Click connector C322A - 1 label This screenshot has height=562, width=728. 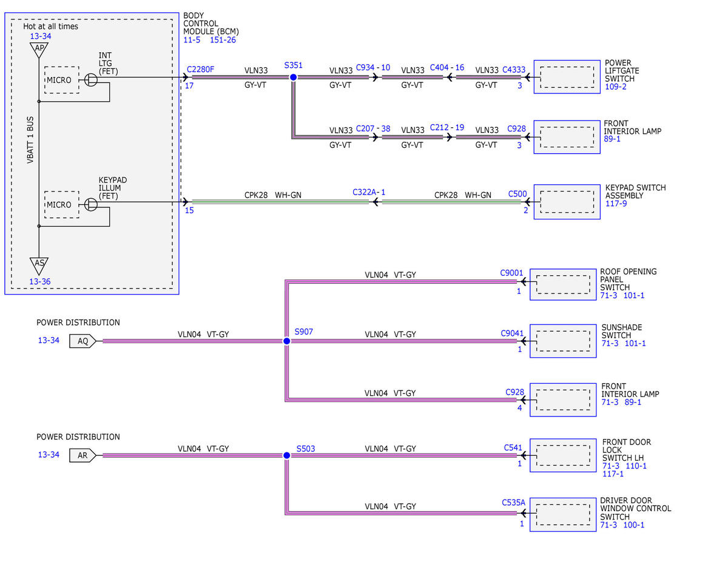[x=369, y=192]
